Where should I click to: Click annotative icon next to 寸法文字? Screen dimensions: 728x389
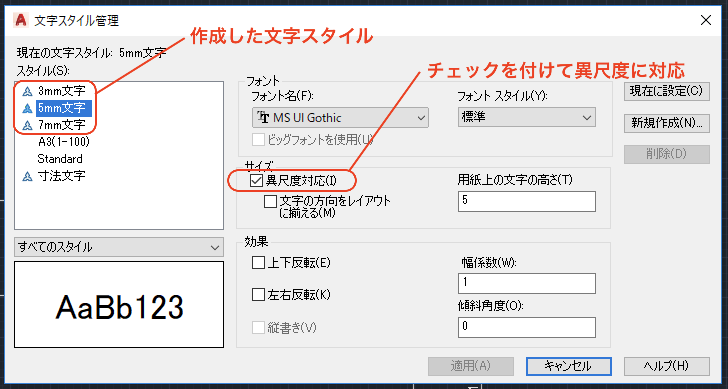28,176
